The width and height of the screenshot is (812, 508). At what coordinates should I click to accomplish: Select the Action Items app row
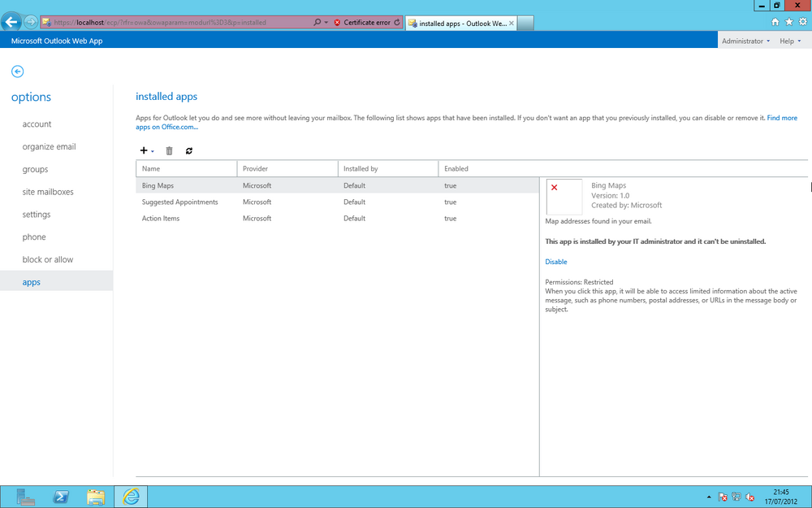click(x=338, y=218)
